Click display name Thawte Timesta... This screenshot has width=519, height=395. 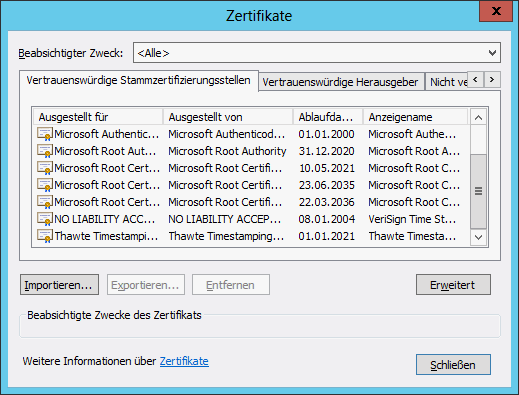pos(412,236)
